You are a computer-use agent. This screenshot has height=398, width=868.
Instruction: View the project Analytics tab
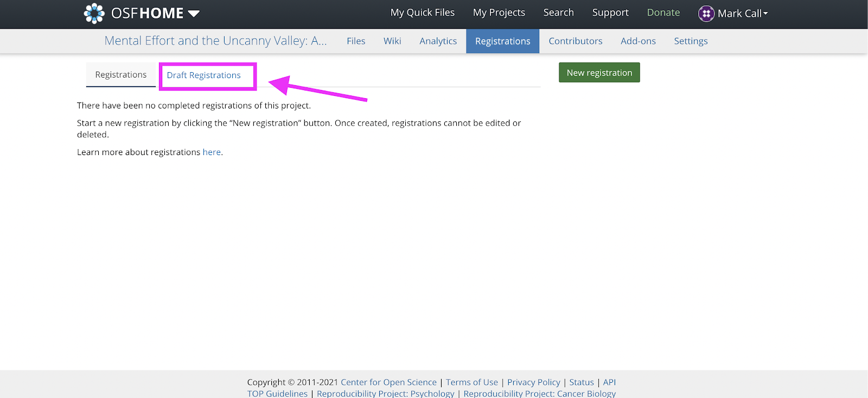pos(438,41)
